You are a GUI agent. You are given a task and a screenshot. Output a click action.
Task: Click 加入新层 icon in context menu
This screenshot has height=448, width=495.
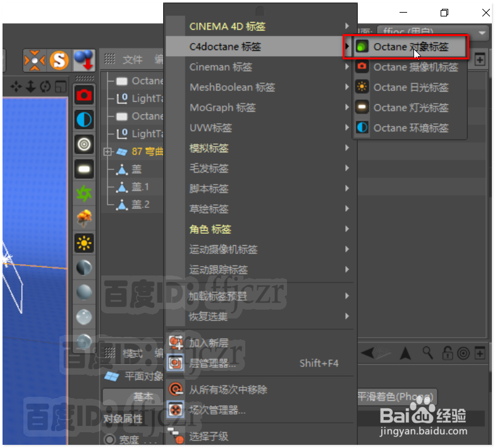tap(176, 342)
